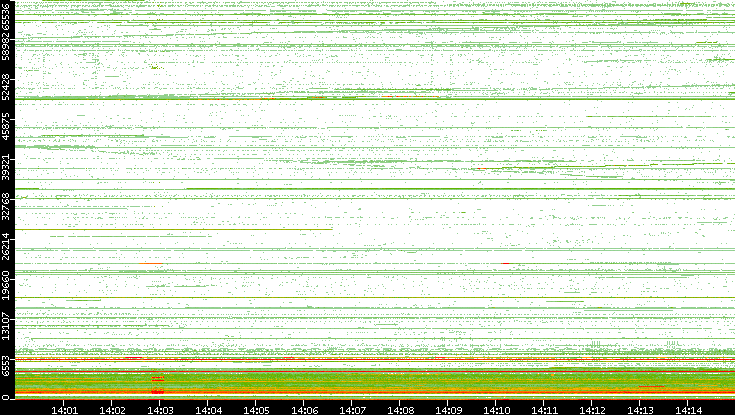Pick the 14:07 time axis marker
Image resolution: width=735 pixels, height=415 pixels.
click(353, 408)
